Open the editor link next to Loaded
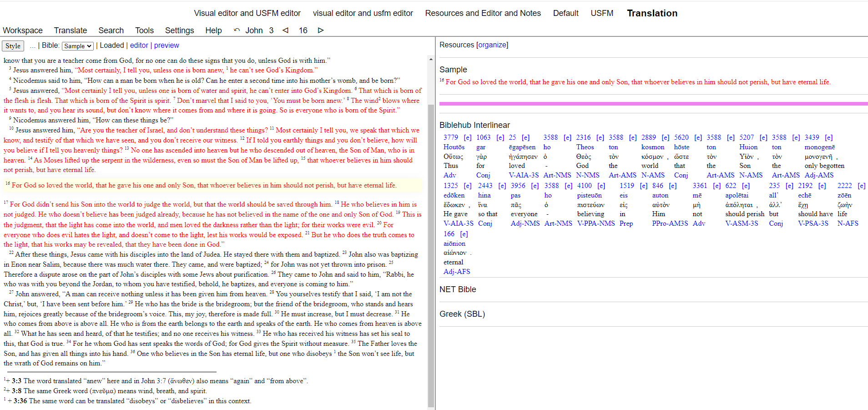 (x=139, y=45)
